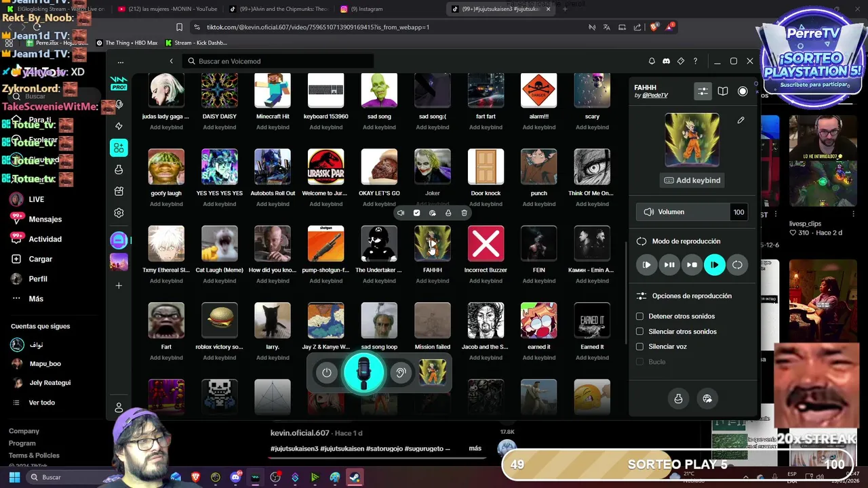Image resolution: width=868 pixels, height=488 pixels.
Task: Click share button at bottom of sound panel
Action: [707, 399]
